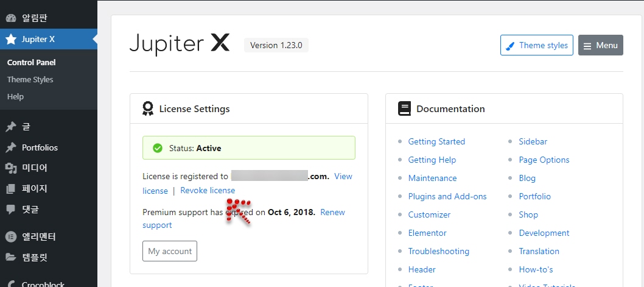Open Theme Styles submenu item
The width and height of the screenshot is (644, 287).
pos(30,79)
